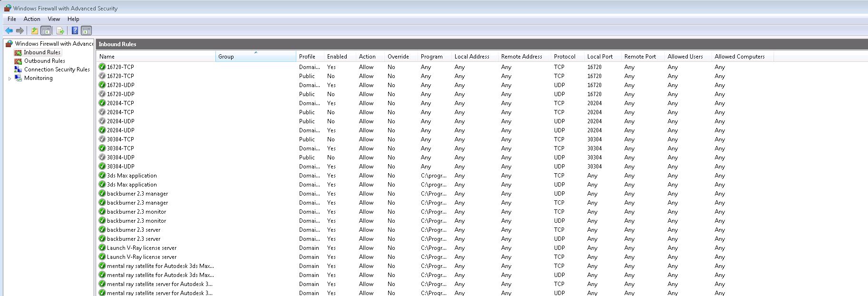Click the Inbound Rules brick-wall icon in tree

pos(18,52)
